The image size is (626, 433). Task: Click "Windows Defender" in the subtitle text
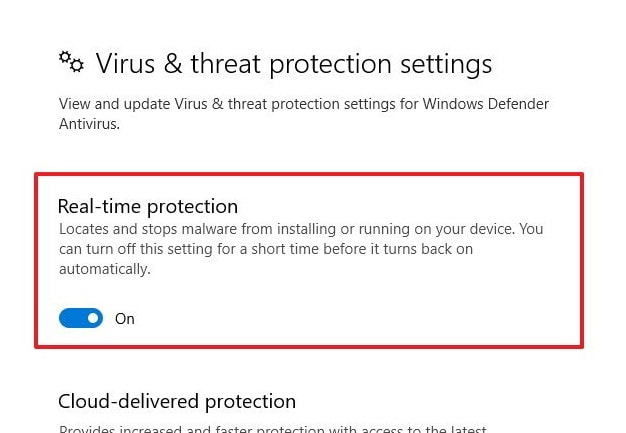pos(486,104)
